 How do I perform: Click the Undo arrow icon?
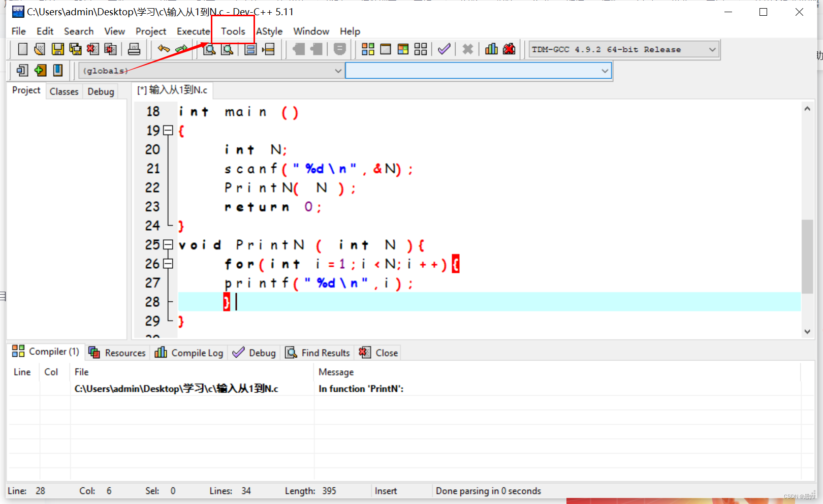[x=163, y=49]
